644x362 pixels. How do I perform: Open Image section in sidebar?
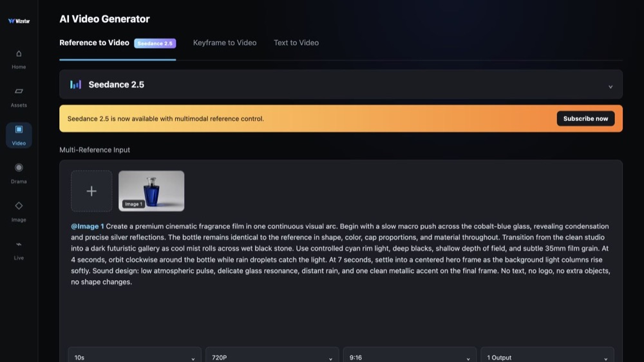click(x=19, y=212)
